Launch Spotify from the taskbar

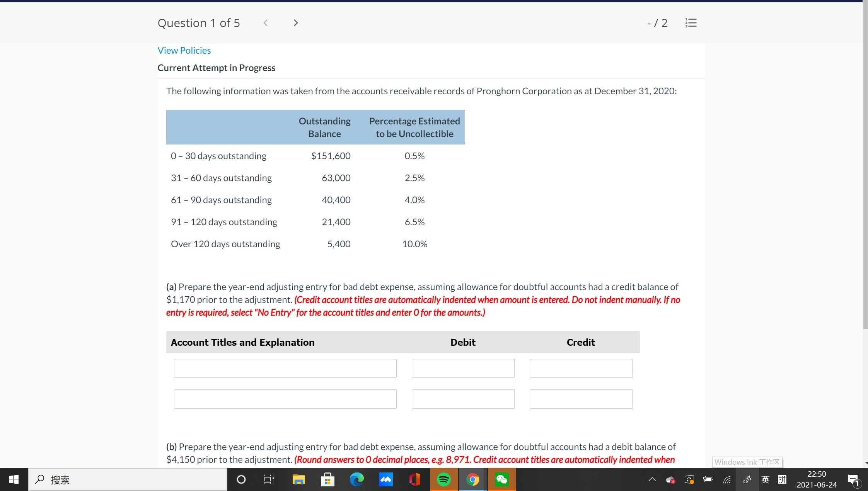(443, 479)
